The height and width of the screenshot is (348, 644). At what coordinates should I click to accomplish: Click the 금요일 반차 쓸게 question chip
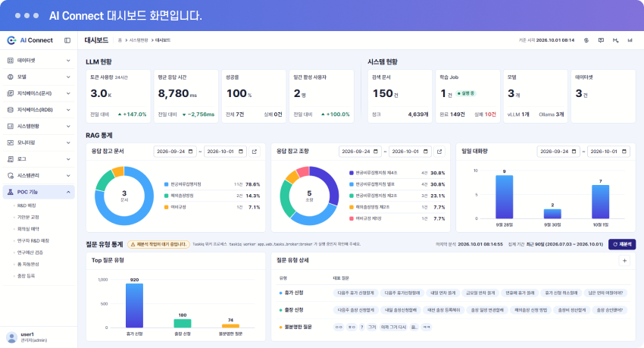[x=480, y=293]
